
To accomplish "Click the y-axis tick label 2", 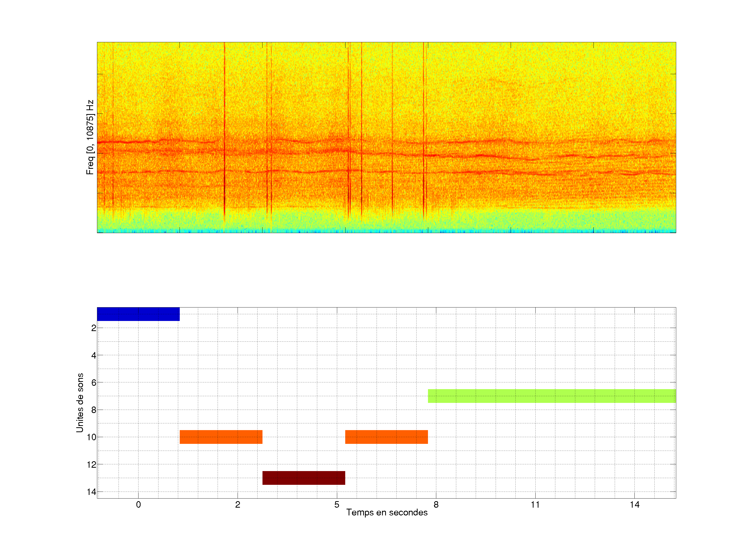I will click(x=94, y=328).
